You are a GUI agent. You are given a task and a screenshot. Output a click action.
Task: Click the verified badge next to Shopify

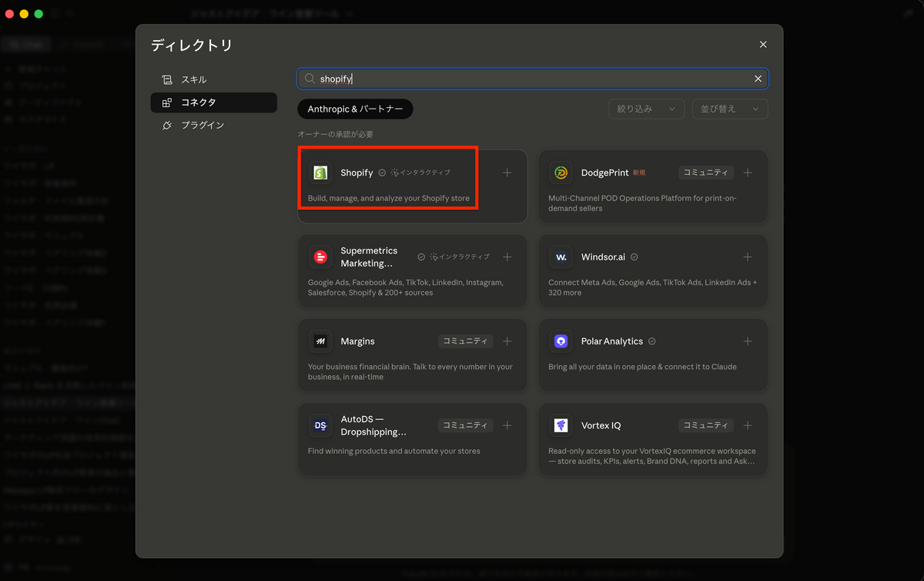(382, 173)
